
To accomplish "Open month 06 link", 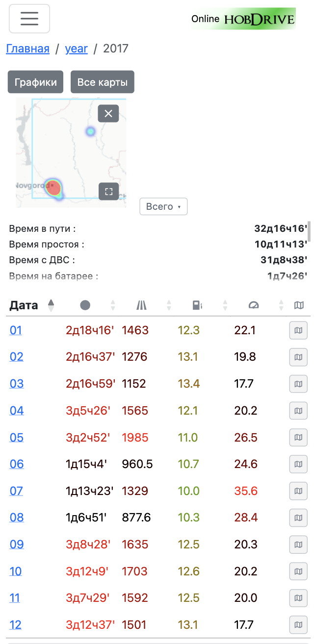I will [17, 464].
